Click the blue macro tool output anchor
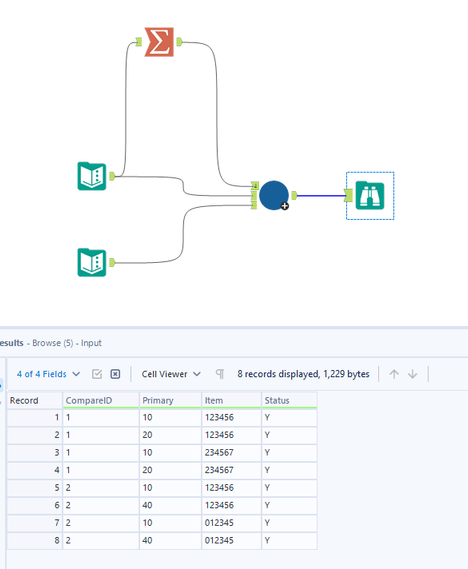 (294, 196)
